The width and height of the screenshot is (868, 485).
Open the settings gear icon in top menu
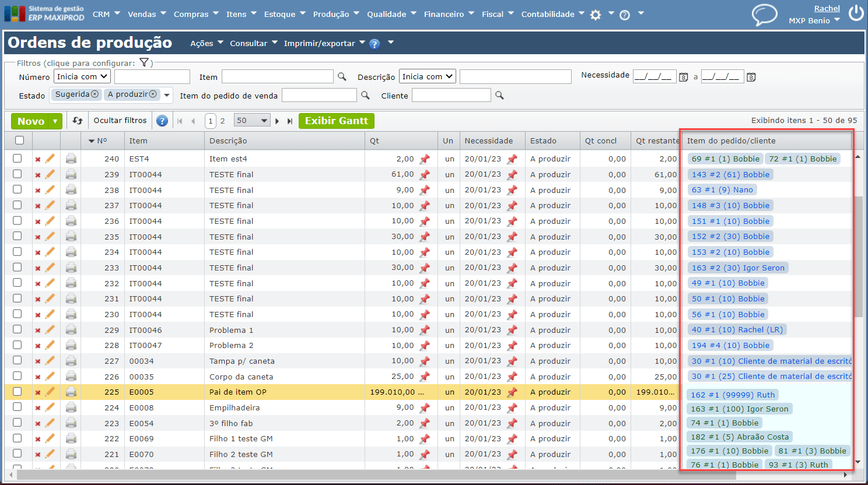pyautogui.click(x=596, y=15)
